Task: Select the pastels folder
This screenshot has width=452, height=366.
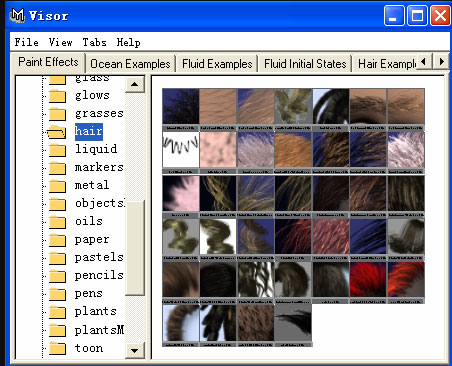Action: (99, 257)
